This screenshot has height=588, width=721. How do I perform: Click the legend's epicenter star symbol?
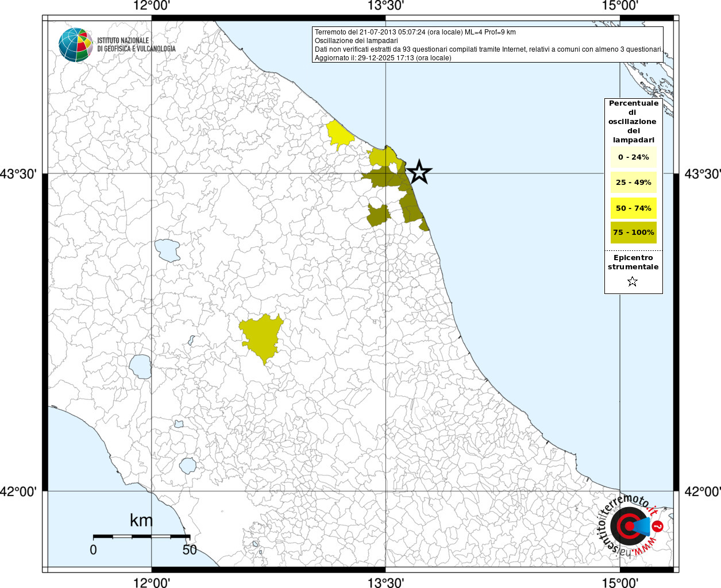(x=633, y=281)
